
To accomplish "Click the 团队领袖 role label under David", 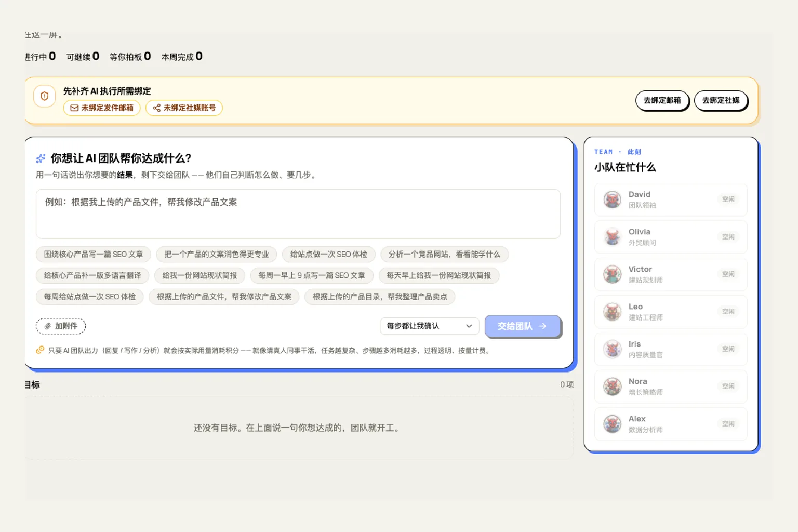I will point(642,205).
